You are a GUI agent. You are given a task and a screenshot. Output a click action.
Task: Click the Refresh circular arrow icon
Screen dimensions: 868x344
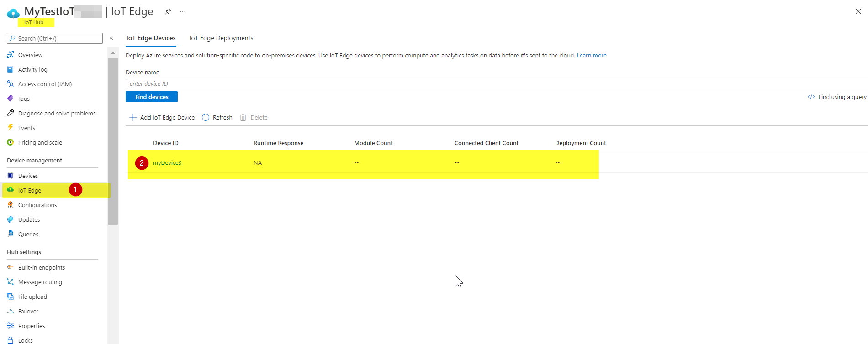click(x=206, y=117)
